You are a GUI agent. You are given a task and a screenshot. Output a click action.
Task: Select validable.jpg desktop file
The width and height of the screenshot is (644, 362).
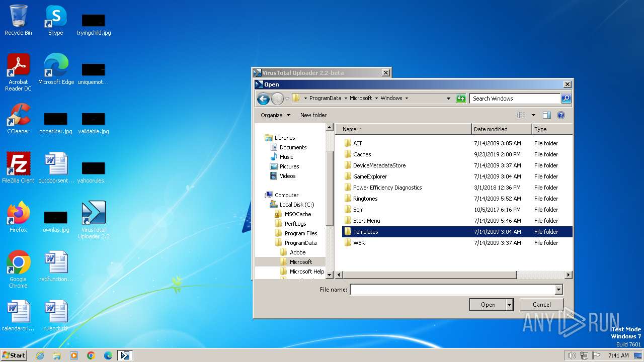tap(94, 123)
